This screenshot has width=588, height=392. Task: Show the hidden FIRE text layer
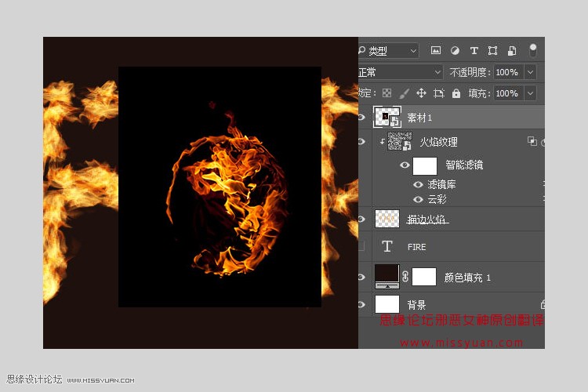point(361,246)
